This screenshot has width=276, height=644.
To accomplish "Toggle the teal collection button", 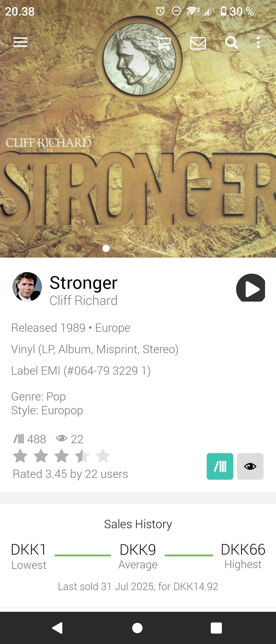I will (x=220, y=466).
